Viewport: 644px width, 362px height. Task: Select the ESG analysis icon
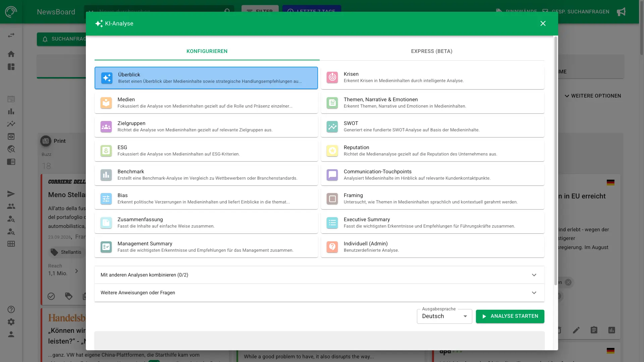point(106,151)
